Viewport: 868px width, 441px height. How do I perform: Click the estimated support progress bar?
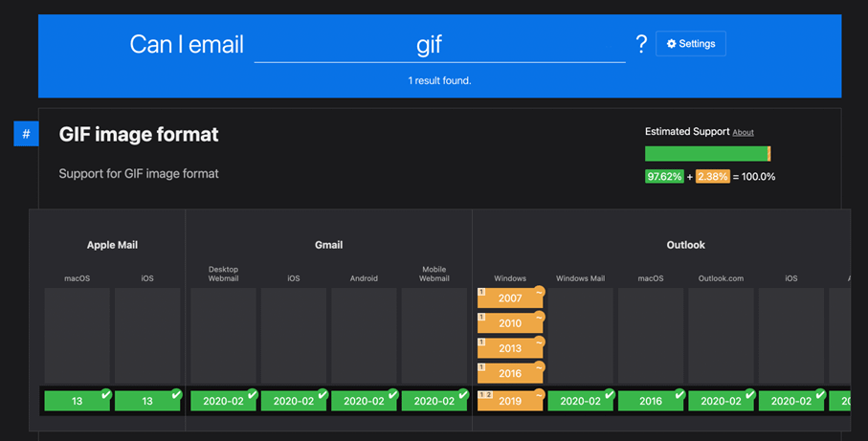(707, 154)
